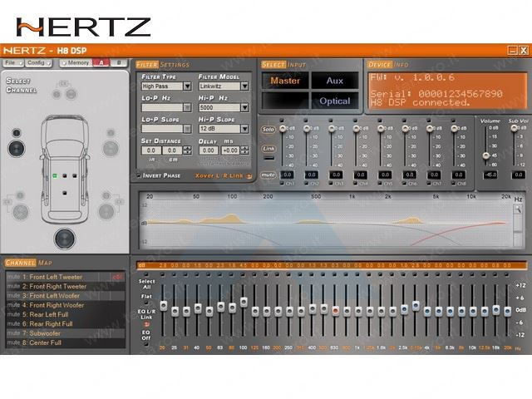This screenshot has height=399, width=532.
Task: Click the rear right tweeter icon near the car
Action: tap(106, 196)
